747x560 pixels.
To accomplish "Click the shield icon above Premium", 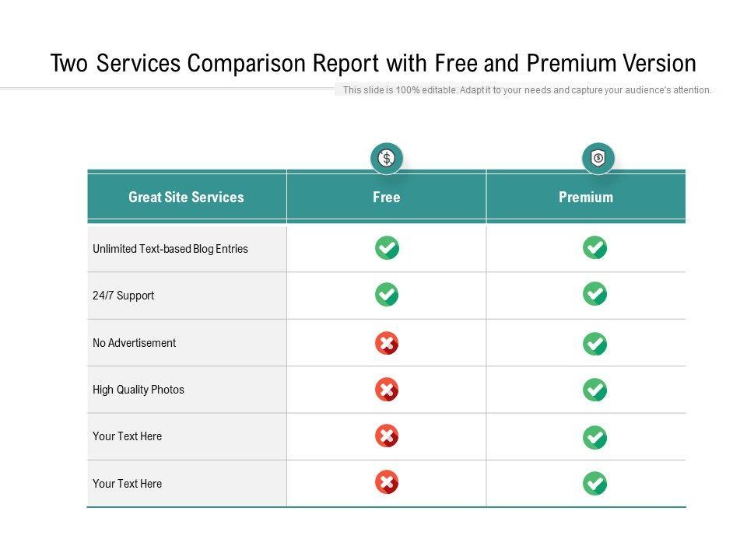I will pyautogui.click(x=598, y=159).
